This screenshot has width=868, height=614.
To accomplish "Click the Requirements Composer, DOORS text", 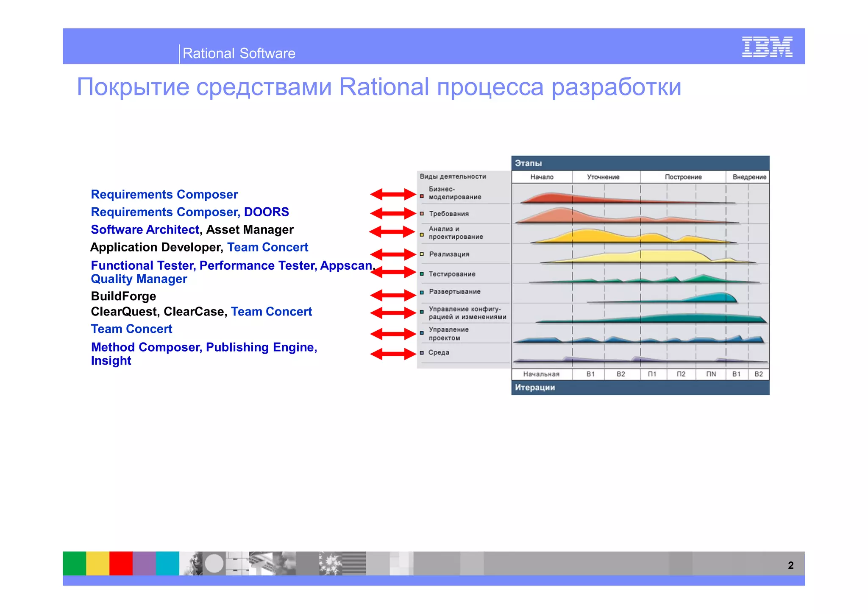I will 189,212.
